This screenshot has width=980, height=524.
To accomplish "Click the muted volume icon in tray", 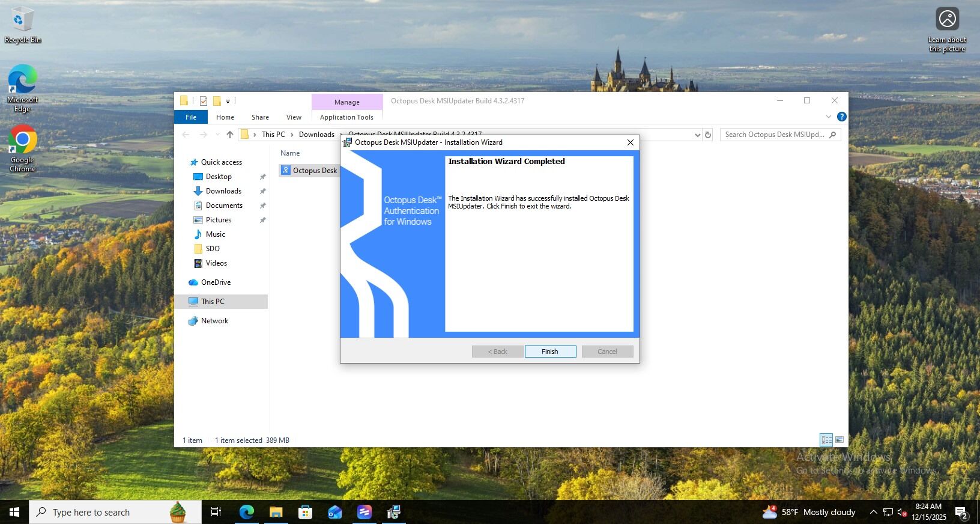I will 901,512.
